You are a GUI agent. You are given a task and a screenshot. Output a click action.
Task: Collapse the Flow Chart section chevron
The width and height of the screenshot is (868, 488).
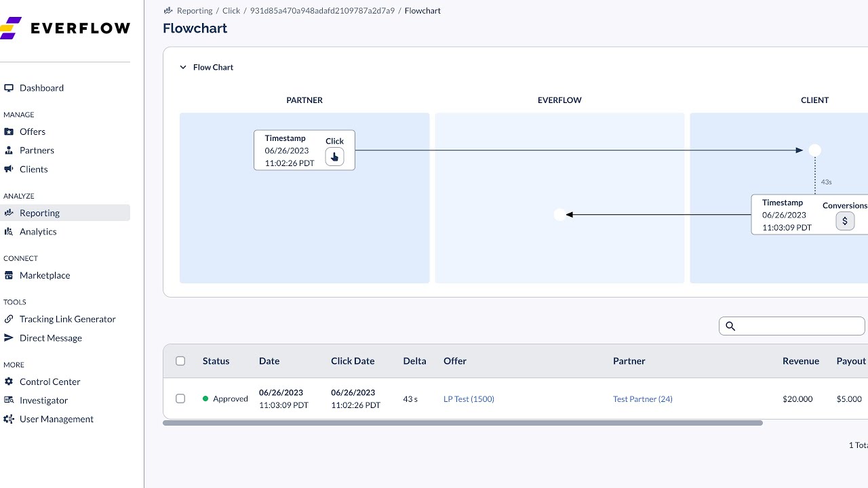click(x=182, y=67)
